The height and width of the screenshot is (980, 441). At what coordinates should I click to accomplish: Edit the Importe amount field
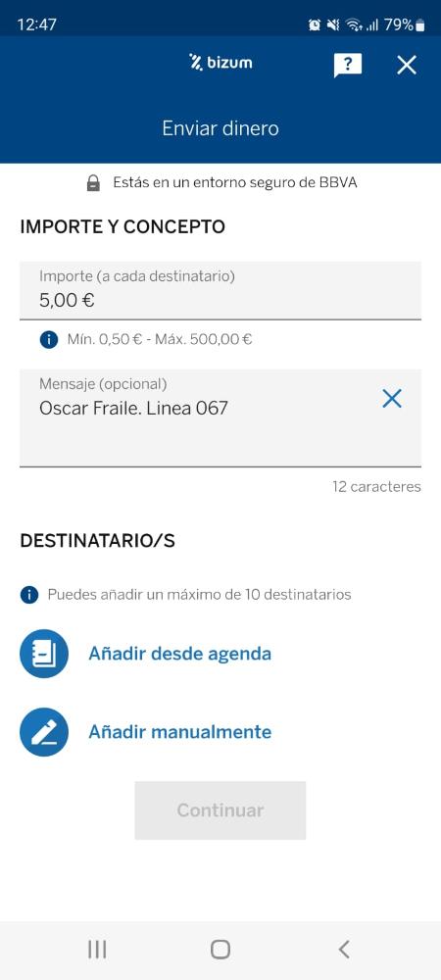click(x=220, y=291)
